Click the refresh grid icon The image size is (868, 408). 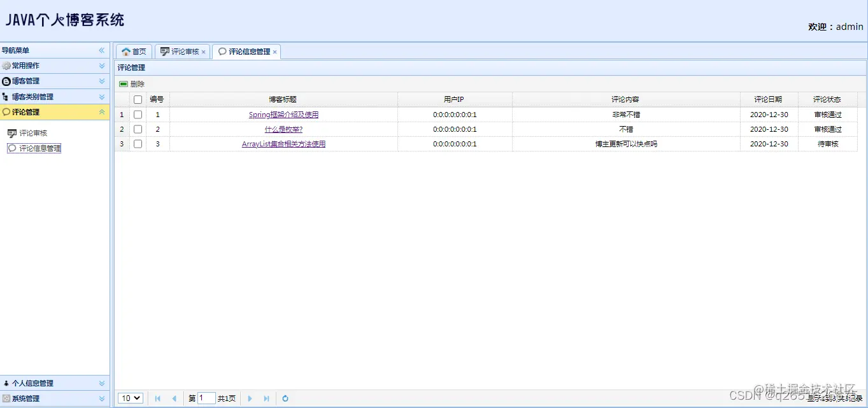point(285,398)
